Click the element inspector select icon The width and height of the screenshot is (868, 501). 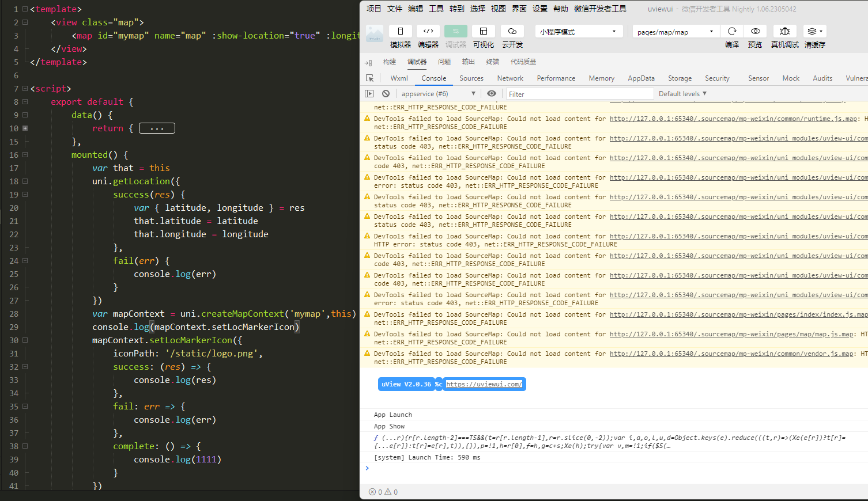tap(370, 78)
